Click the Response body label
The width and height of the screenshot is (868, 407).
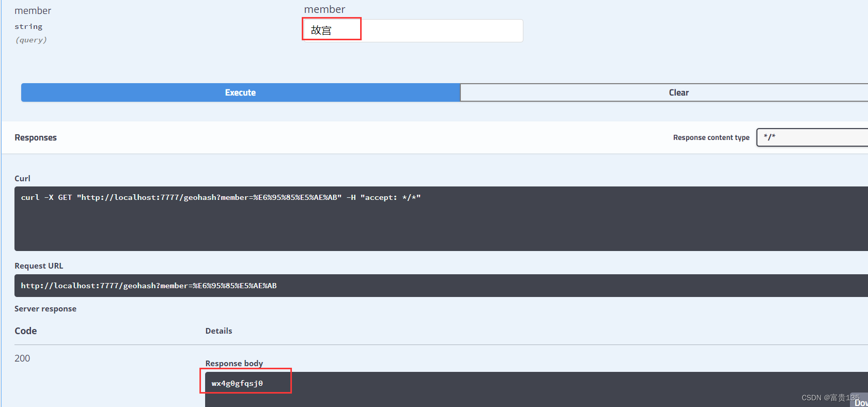coord(234,363)
